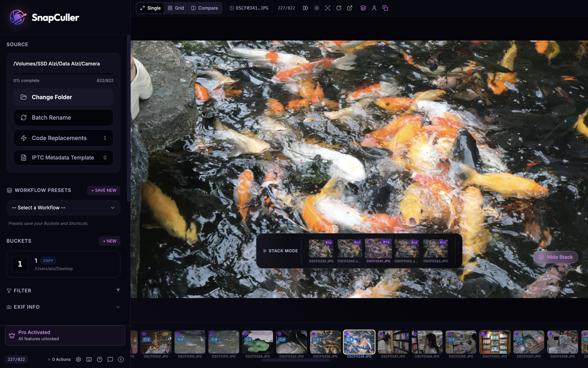588x368 pixels.
Task: Click the fast-forward auto-advance icon
Action: [305, 8]
